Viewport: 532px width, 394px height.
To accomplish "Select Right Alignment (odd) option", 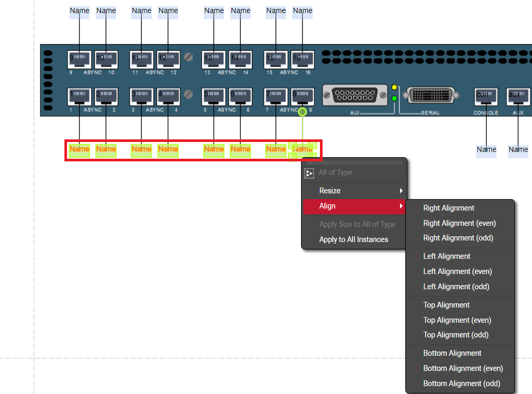I will pos(458,238).
